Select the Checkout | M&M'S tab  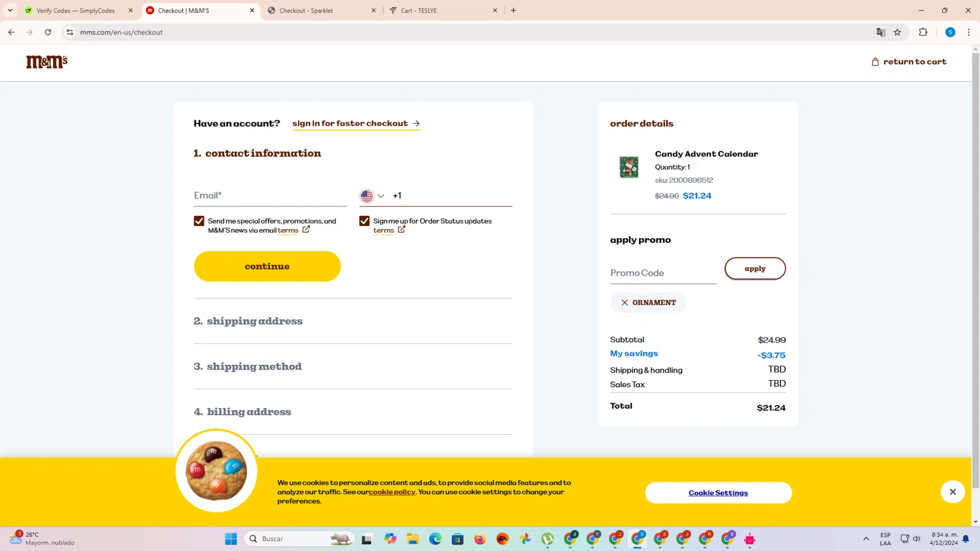[201, 10]
